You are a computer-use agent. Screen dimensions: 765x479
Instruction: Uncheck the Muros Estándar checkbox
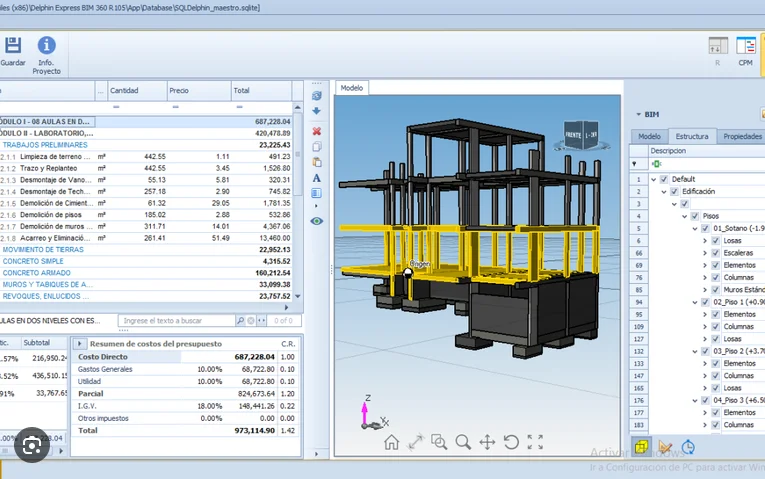point(716,290)
